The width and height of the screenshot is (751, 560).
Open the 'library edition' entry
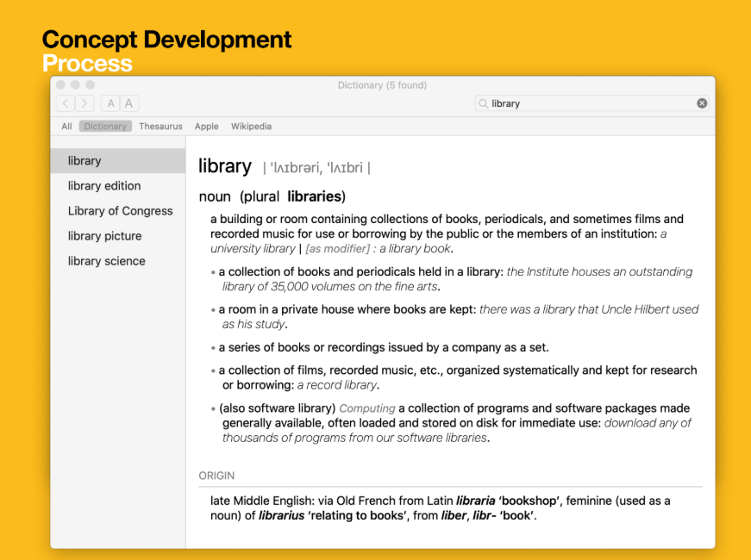pyautogui.click(x=104, y=186)
